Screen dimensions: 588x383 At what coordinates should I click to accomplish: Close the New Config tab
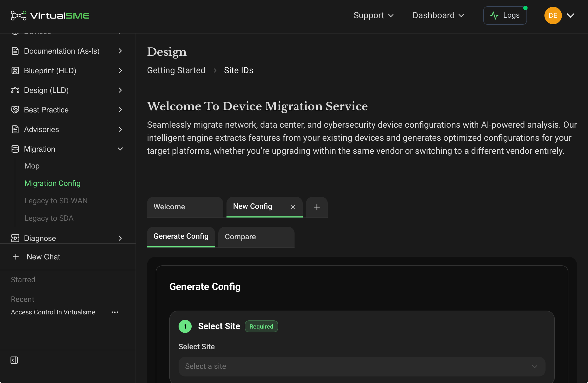point(293,207)
